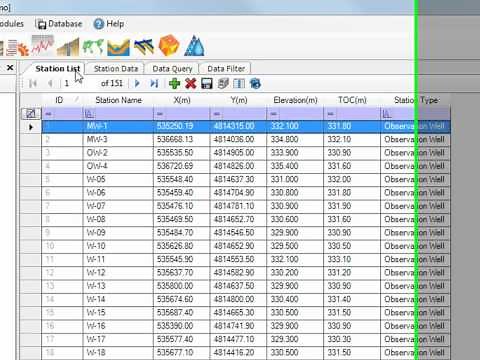
Task: Open the blue water drops module icon
Action: [x=194, y=46]
